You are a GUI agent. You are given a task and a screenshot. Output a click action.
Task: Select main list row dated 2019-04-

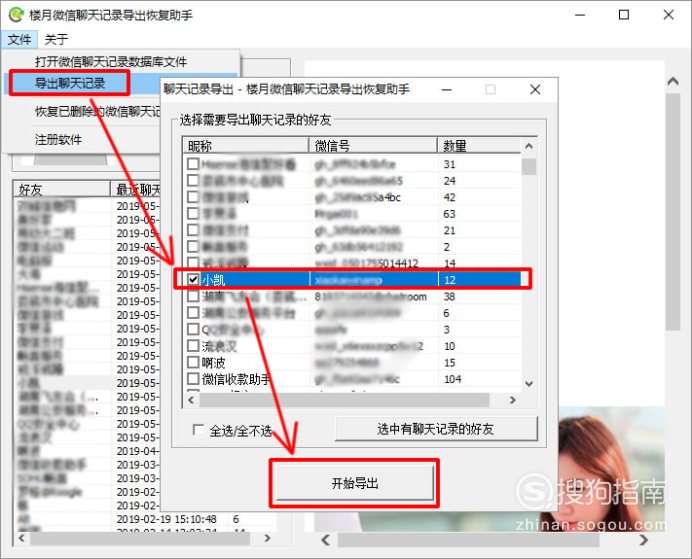coord(87,451)
